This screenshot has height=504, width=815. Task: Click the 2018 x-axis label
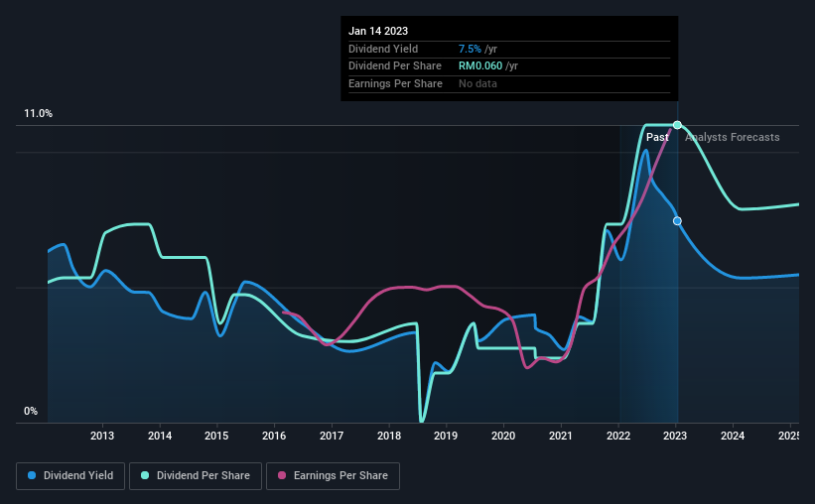[x=389, y=436]
